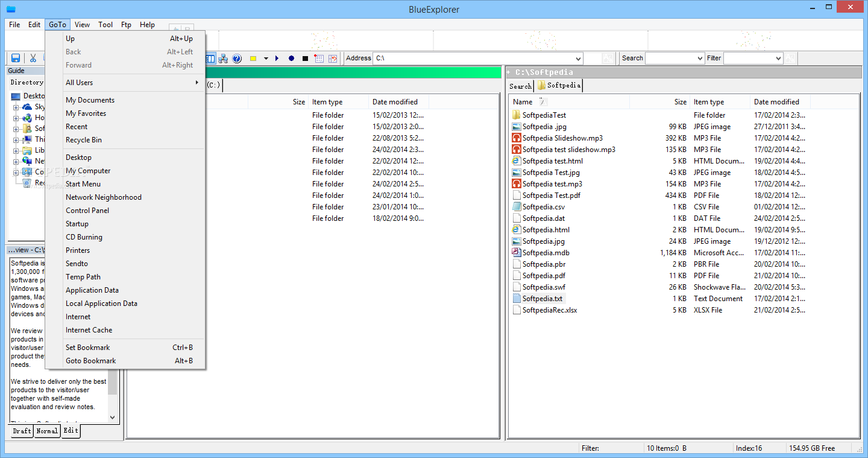
Task: Open the Address combo box dropdown arrow
Action: point(578,59)
